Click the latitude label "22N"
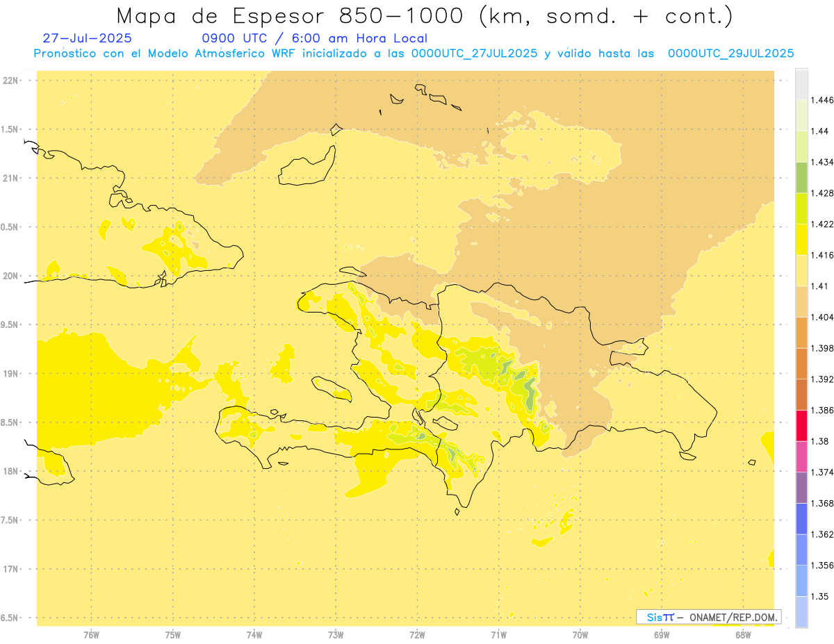 point(10,81)
